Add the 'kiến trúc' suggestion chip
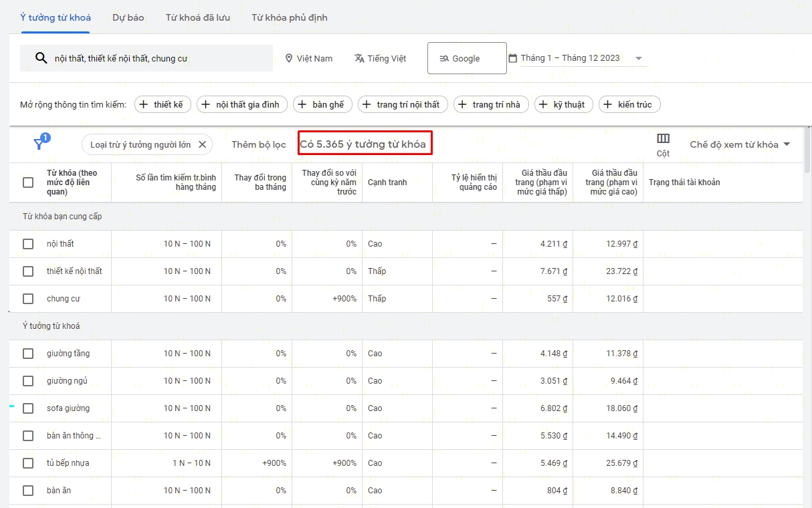This screenshot has width=812, height=508. [629, 104]
